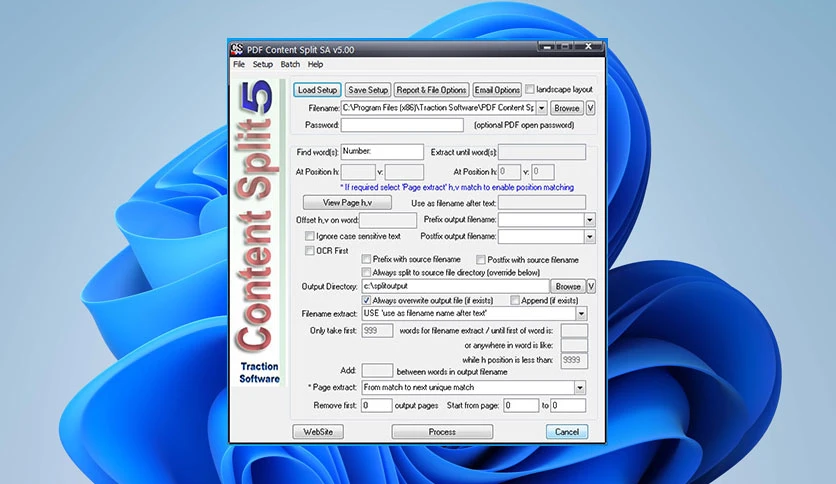Viewport: 836px width, 484px height.
Task: Expand the Prefix output filename dropdown
Action: click(x=590, y=220)
